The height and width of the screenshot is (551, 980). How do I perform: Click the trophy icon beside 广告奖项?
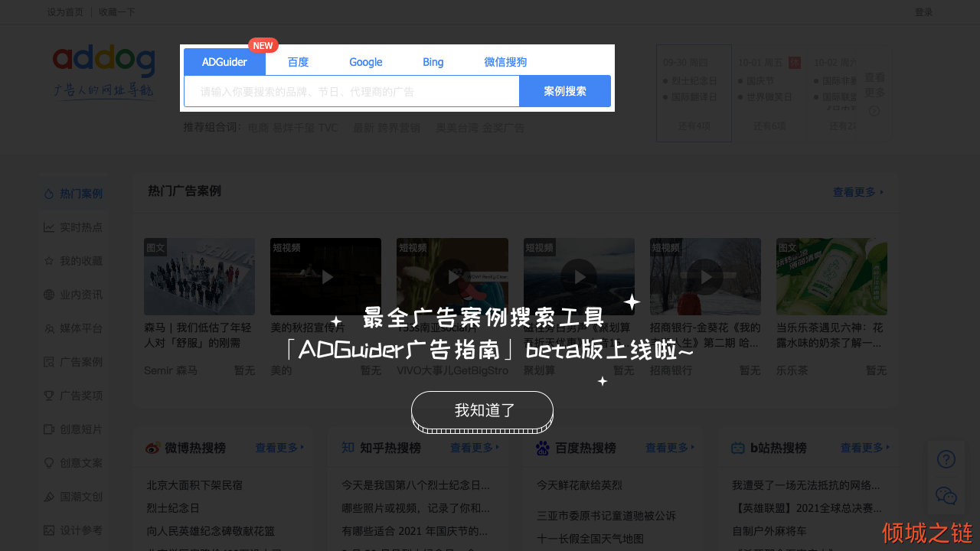pyautogui.click(x=49, y=396)
